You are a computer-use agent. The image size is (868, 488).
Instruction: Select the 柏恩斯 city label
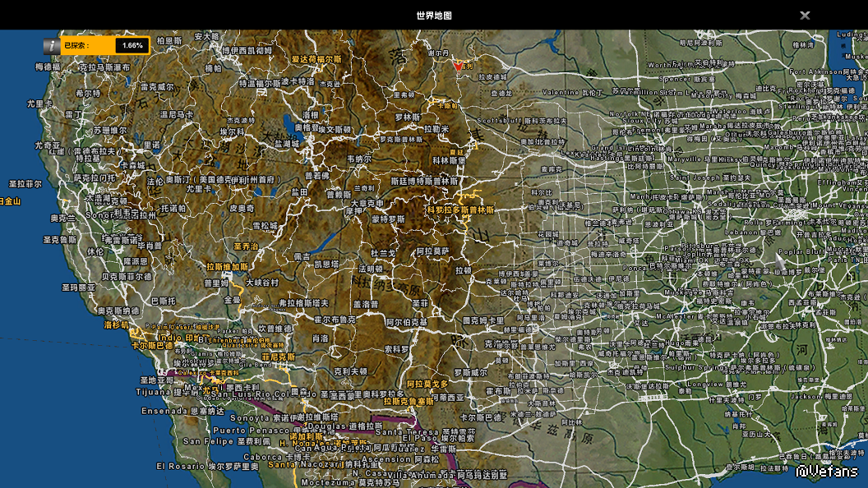click(x=169, y=41)
